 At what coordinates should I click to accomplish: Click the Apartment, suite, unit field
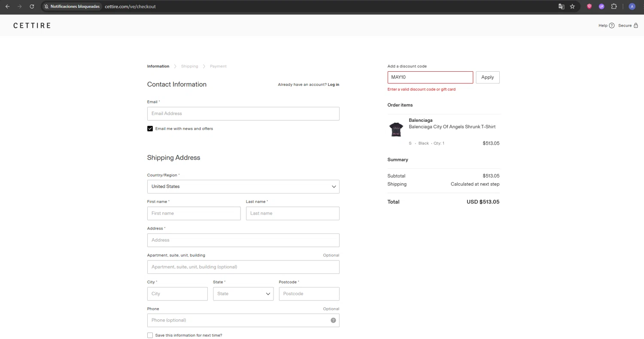(x=243, y=267)
